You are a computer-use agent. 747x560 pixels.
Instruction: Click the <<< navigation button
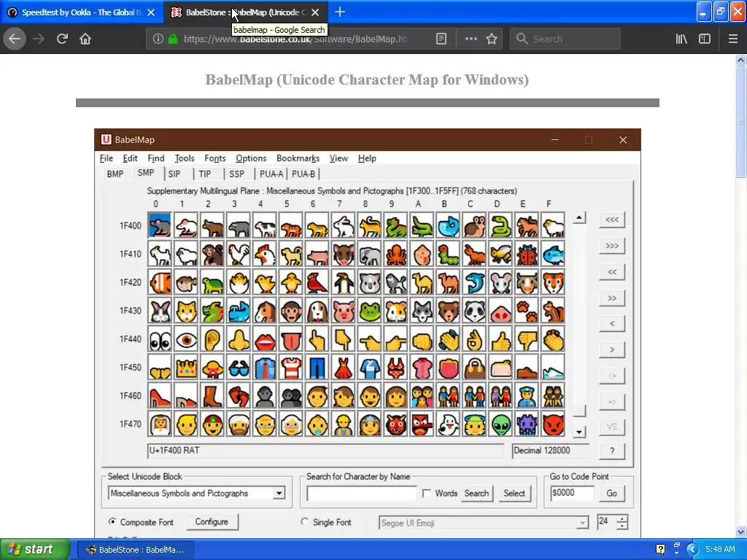(x=612, y=219)
